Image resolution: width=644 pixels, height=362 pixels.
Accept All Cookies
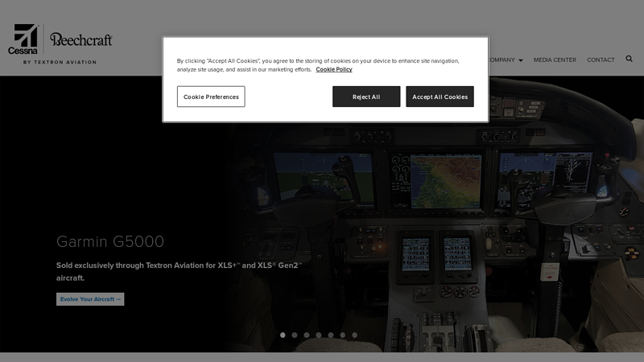[440, 97]
